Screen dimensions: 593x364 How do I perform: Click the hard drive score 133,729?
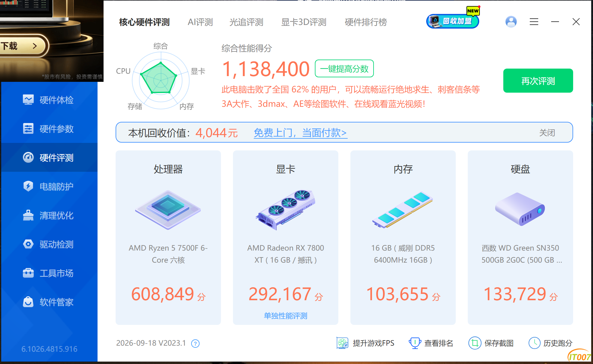pos(515,294)
